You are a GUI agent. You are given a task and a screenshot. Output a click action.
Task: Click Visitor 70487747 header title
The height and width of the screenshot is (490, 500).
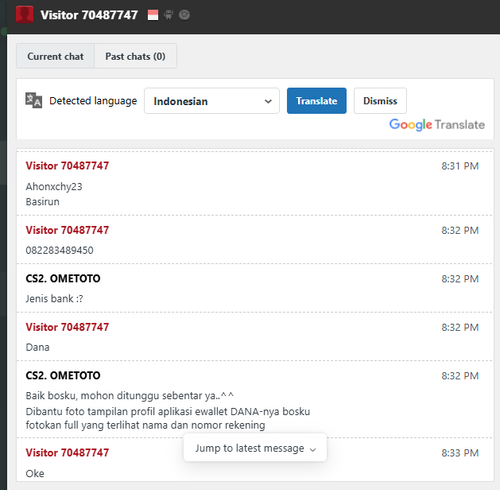89,15
